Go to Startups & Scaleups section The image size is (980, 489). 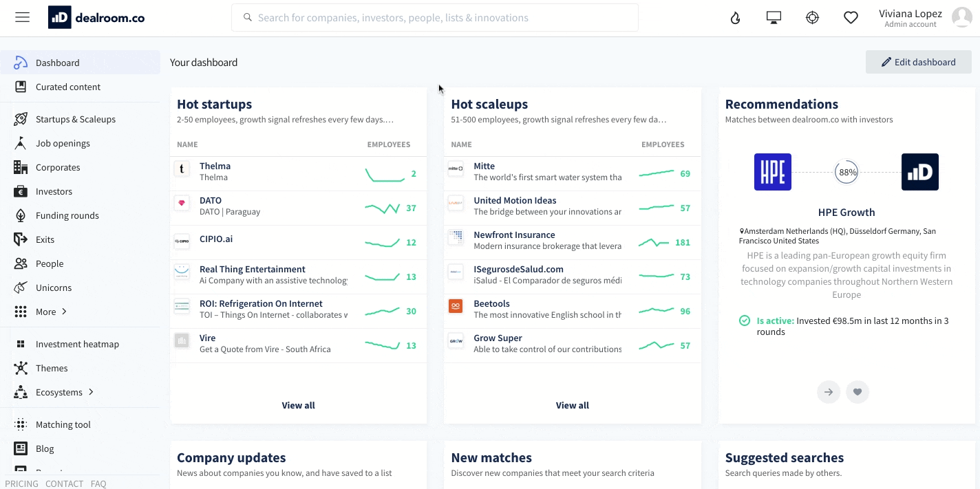tap(80, 119)
